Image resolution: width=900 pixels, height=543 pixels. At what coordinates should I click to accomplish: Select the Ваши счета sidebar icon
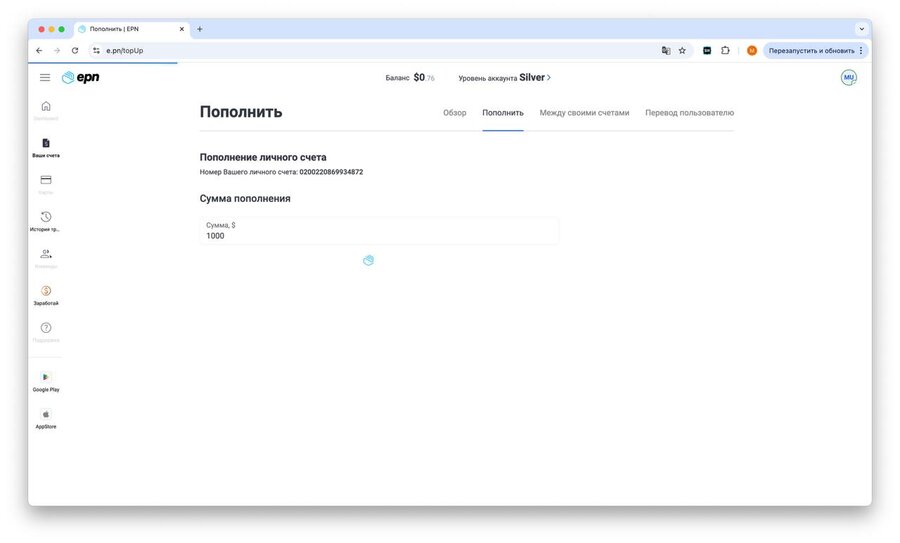coord(46,143)
